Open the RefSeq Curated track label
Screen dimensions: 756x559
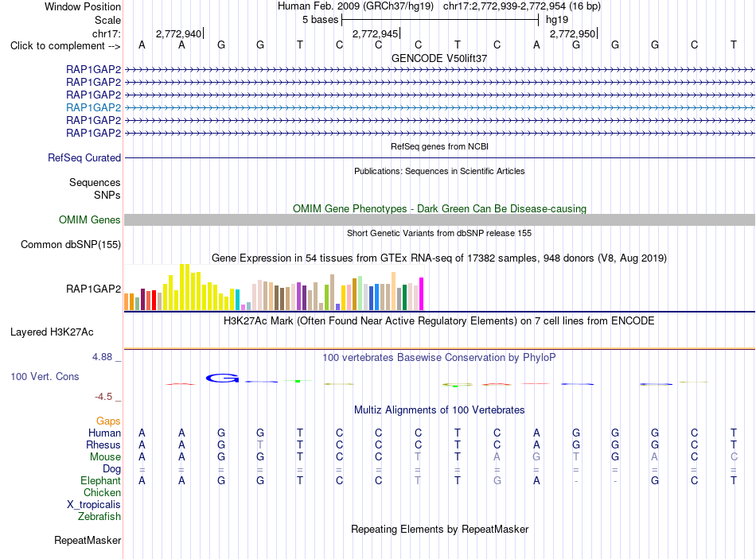[84, 157]
